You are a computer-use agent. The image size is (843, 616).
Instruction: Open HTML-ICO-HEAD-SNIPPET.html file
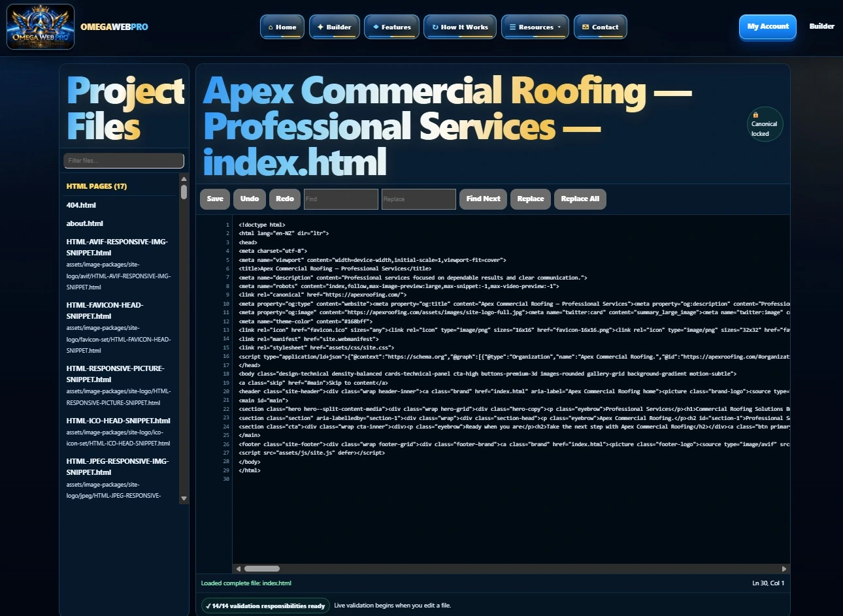pos(118,432)
